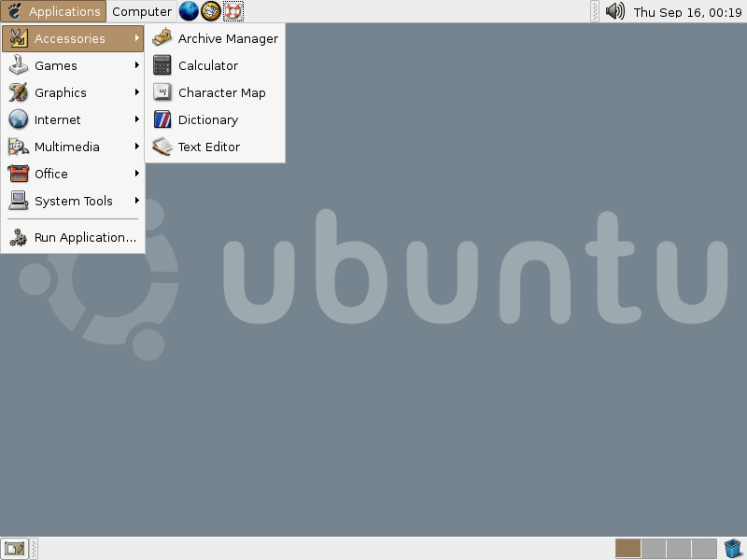Switch to the second workspace
This screenshot has height=560, width=747.
coord(654,549)
